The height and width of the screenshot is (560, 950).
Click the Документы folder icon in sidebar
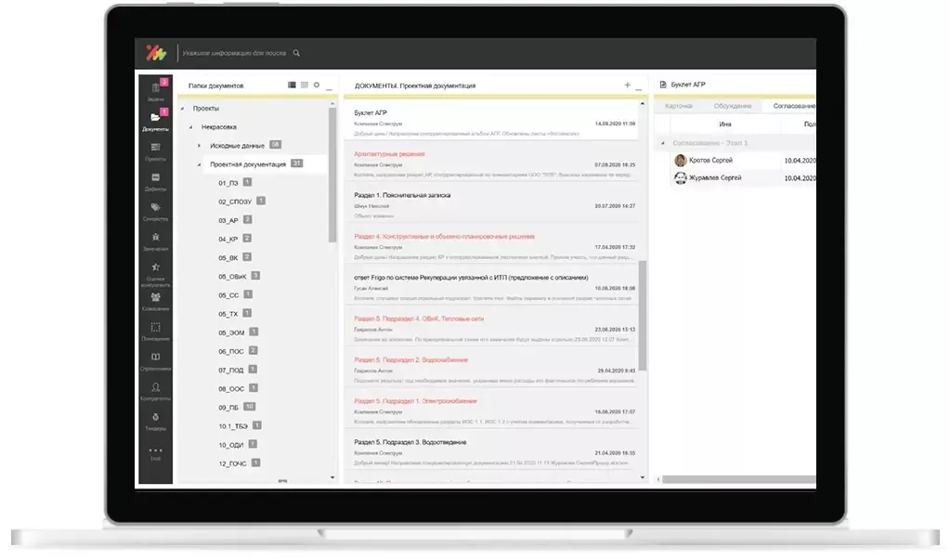[155, 120]
